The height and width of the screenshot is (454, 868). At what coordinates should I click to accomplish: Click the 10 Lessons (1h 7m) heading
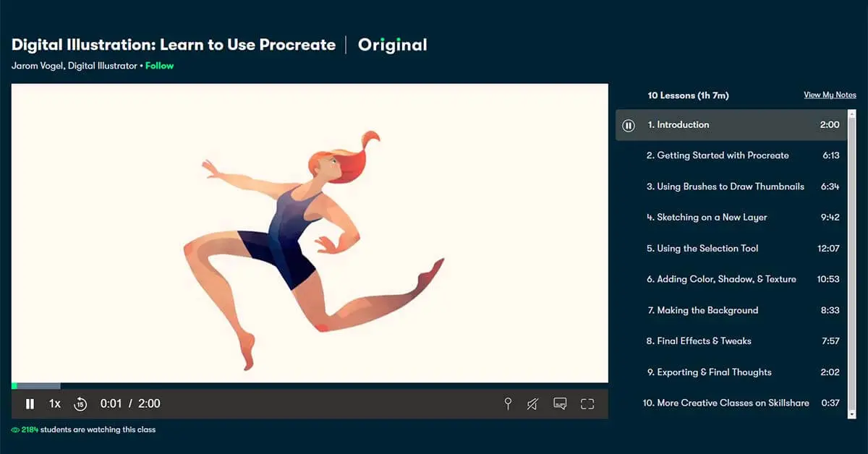pyautogui.click(x=688, y=95)
